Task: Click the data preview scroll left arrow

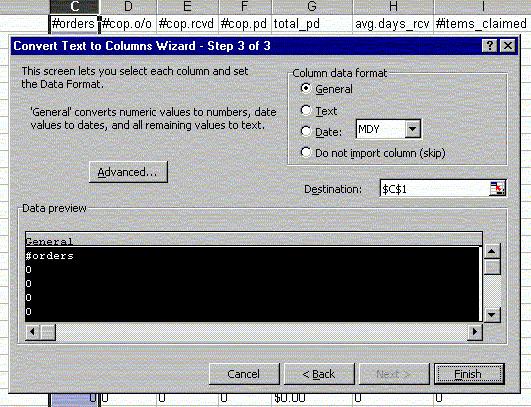Action: pyautogui.click(x=33, y=332)
